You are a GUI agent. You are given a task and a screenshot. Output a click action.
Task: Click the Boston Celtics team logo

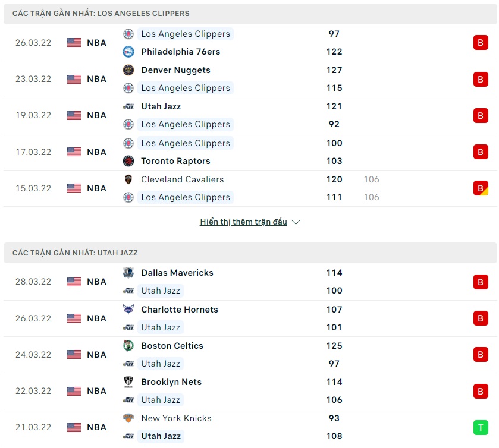click(128, 346)
